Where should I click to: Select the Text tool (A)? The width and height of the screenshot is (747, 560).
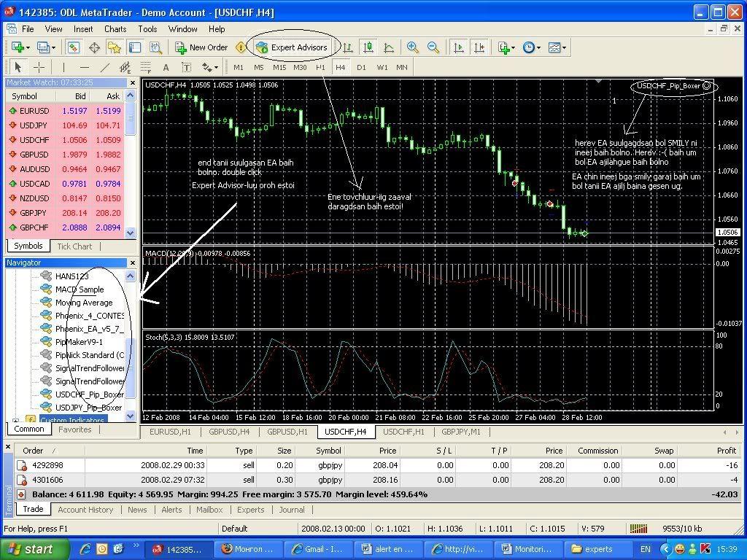coord(166,67)
